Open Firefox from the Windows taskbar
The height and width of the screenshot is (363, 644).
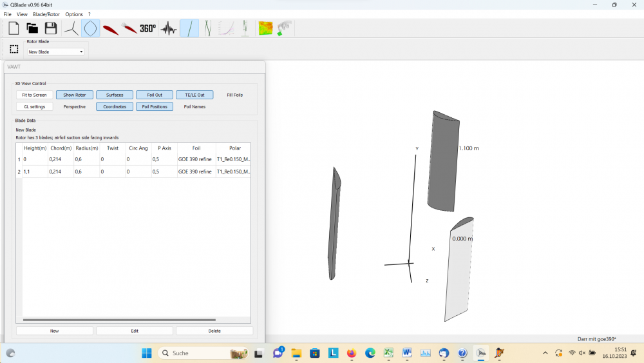352,353
